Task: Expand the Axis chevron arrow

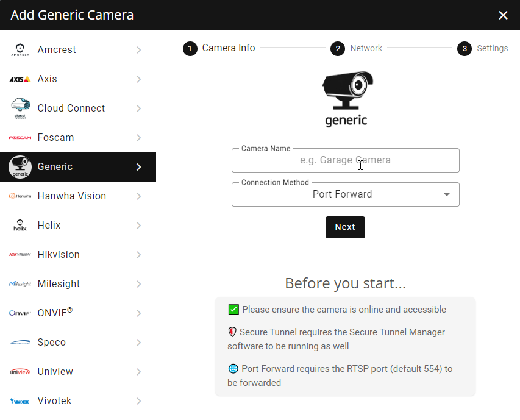Action: coord(139,79)
